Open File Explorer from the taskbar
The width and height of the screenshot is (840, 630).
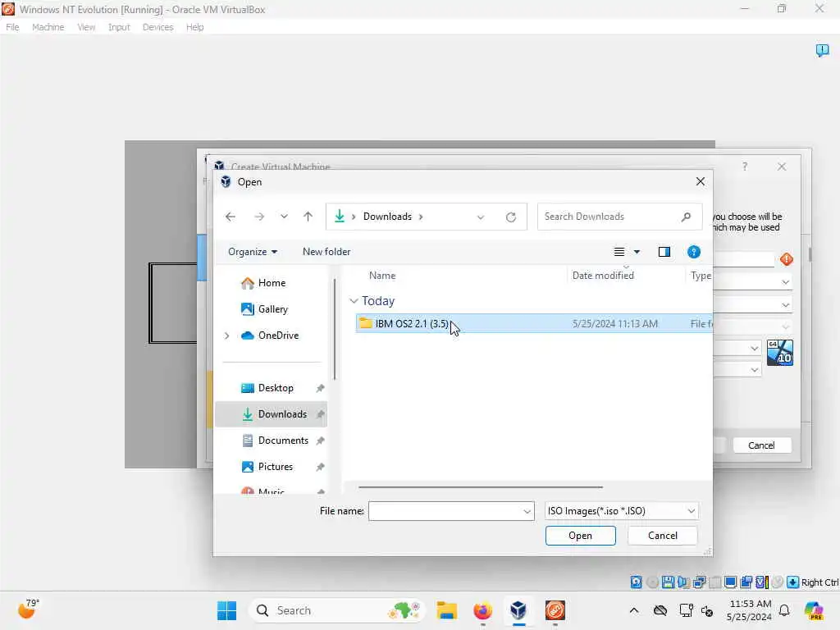pyautogui.click(x=446, y=610)
